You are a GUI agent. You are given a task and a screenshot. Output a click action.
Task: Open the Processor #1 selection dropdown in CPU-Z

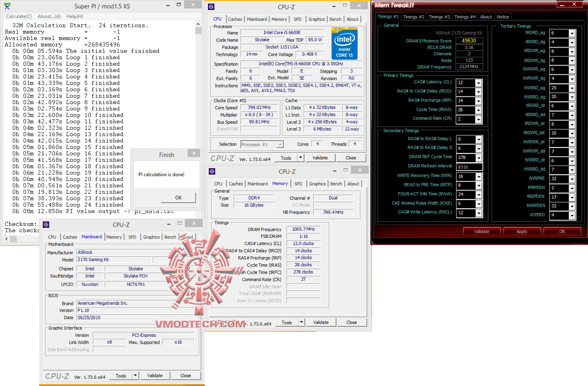(280, 145)
